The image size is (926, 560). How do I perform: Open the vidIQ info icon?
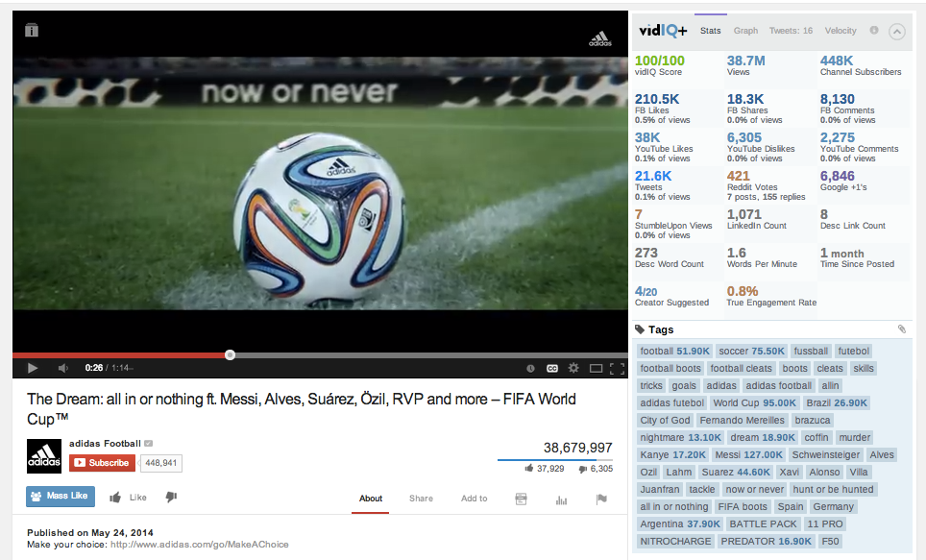pyautogui.click(x=874, y=30)
